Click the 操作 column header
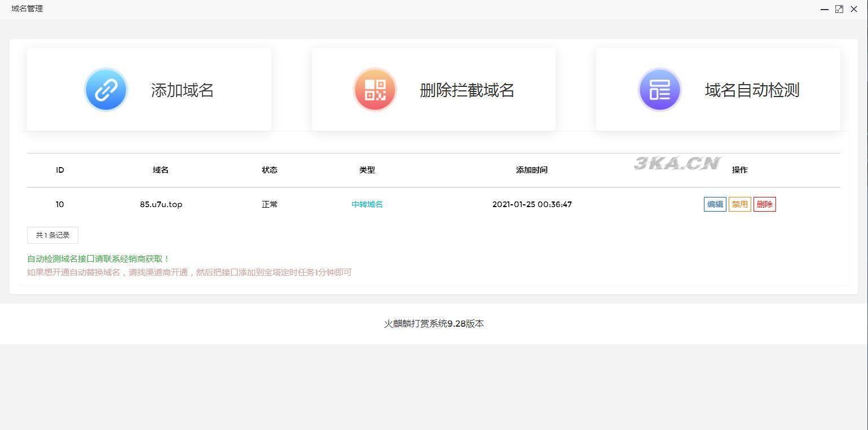 coord(740,170)
